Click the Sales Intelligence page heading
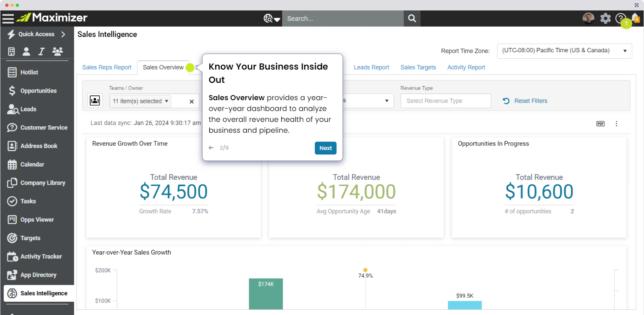This screenshot has width=644, height=315. click(107, 35)
